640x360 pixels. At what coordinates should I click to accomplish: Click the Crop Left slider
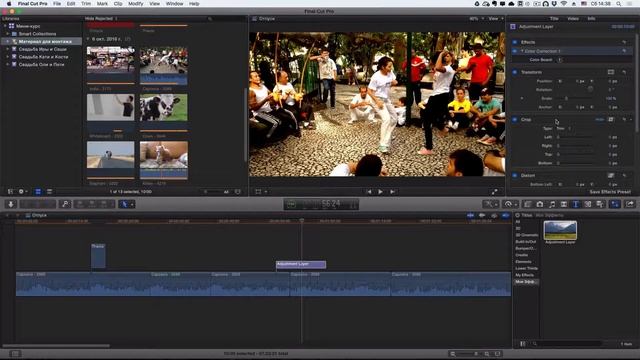click(576, 137)
